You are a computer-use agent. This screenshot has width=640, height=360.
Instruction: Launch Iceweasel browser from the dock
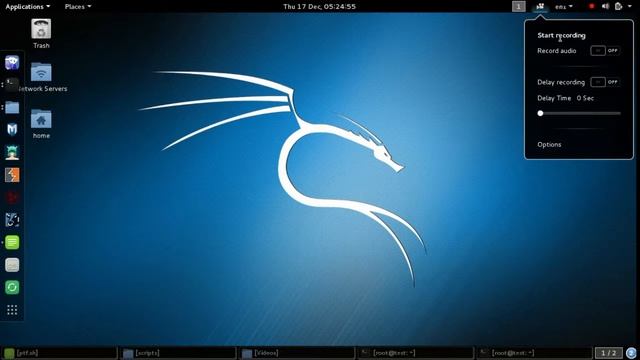tap(12, 62)
